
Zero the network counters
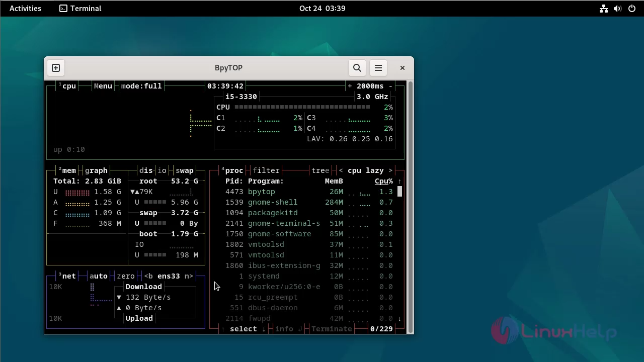tap(125, 276)
